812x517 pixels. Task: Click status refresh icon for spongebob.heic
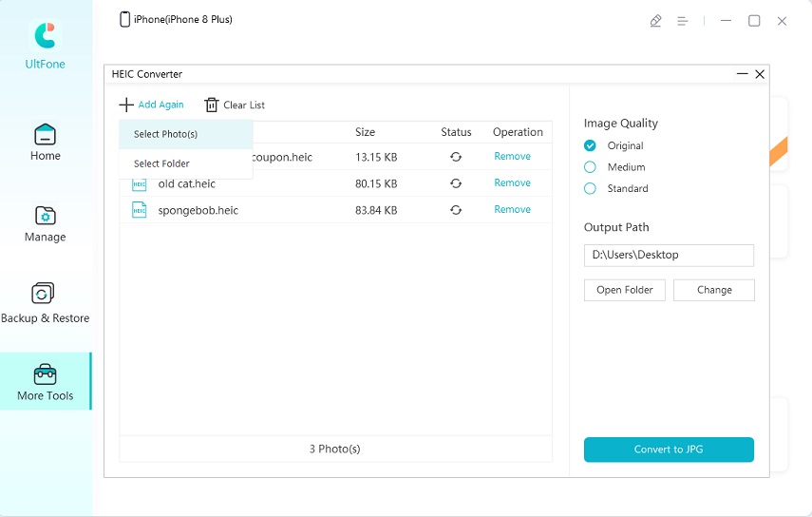pyautogui.click(x=456, y=210)
